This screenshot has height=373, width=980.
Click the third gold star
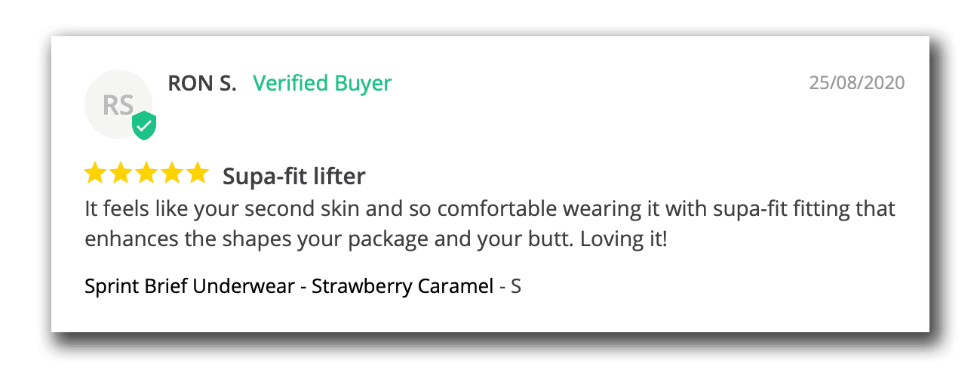(146, 173)
